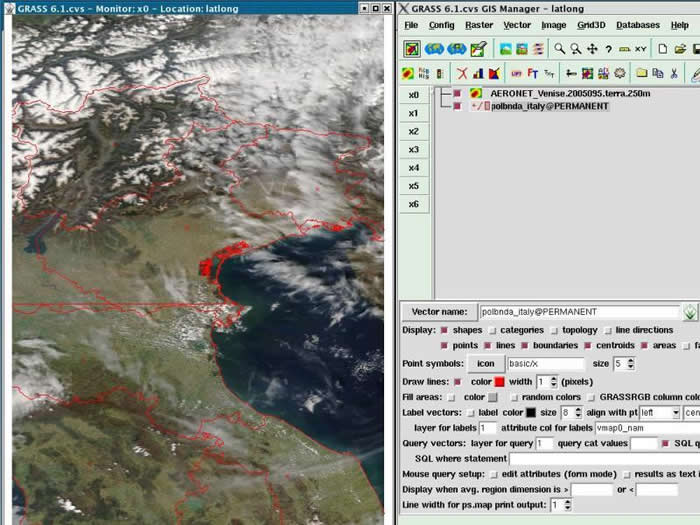Select monitor x6 button
Viewport: 700px width, 525px height.
(414, 204)
